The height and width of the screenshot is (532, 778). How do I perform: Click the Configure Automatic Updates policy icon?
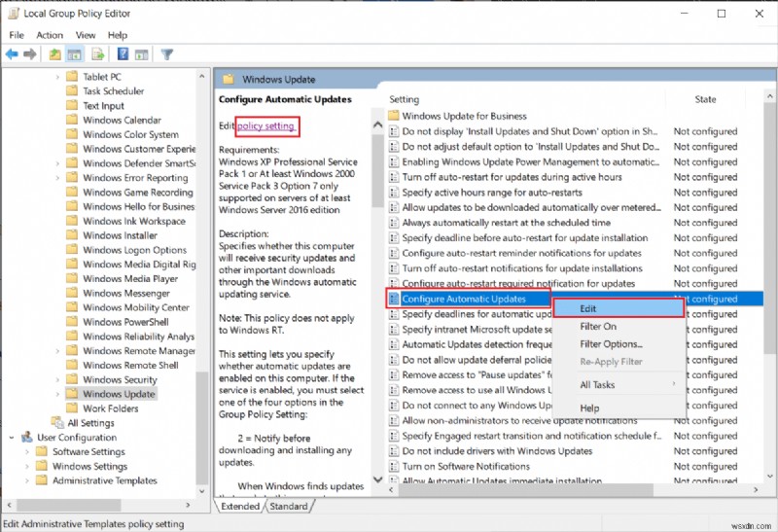pyautogui.click(x=394, y=299)
